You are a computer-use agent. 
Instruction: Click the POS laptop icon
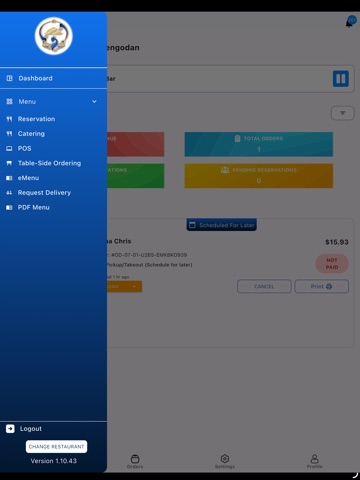(9, 148)
